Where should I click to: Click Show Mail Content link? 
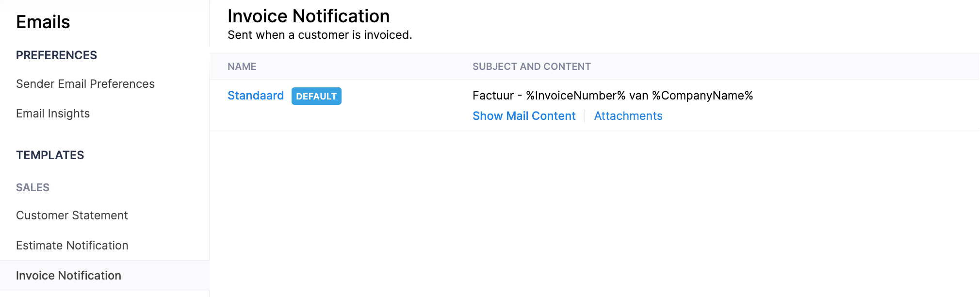[x=523, y=116]
